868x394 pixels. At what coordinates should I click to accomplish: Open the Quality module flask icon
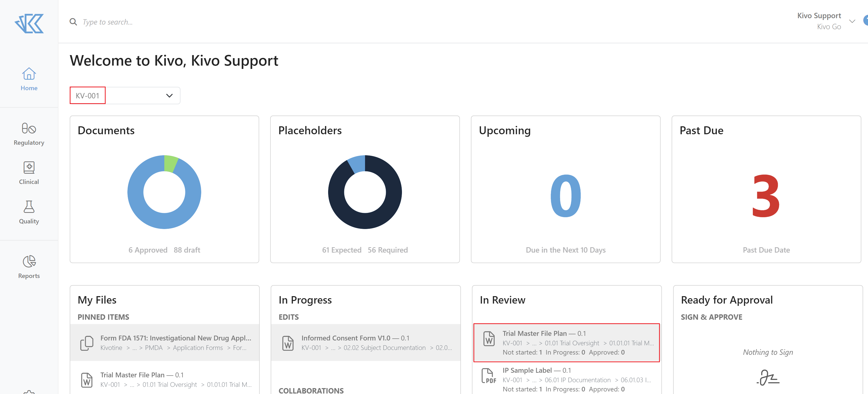(x=29, y=207)
